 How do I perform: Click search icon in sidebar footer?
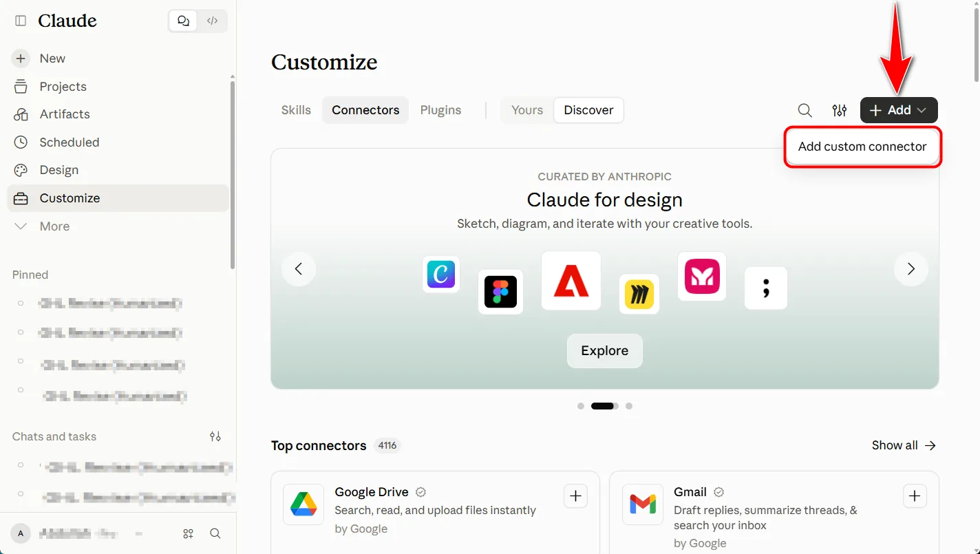click(215, 533)
